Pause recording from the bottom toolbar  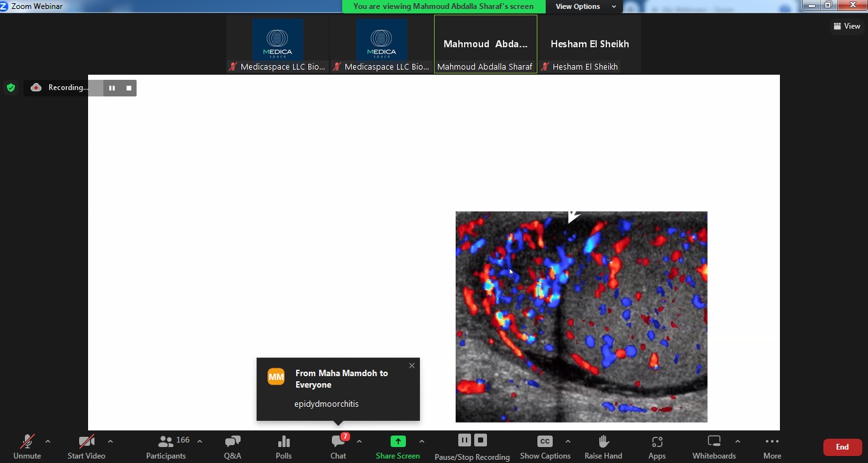(465, 440)
